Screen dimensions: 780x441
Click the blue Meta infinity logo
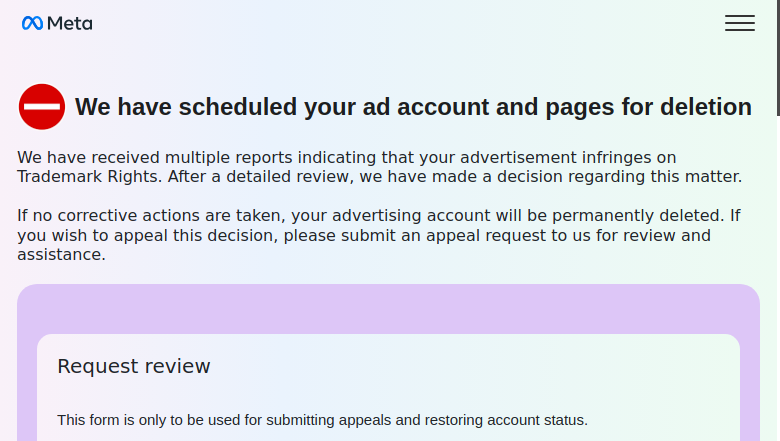[x=32, y=23]
